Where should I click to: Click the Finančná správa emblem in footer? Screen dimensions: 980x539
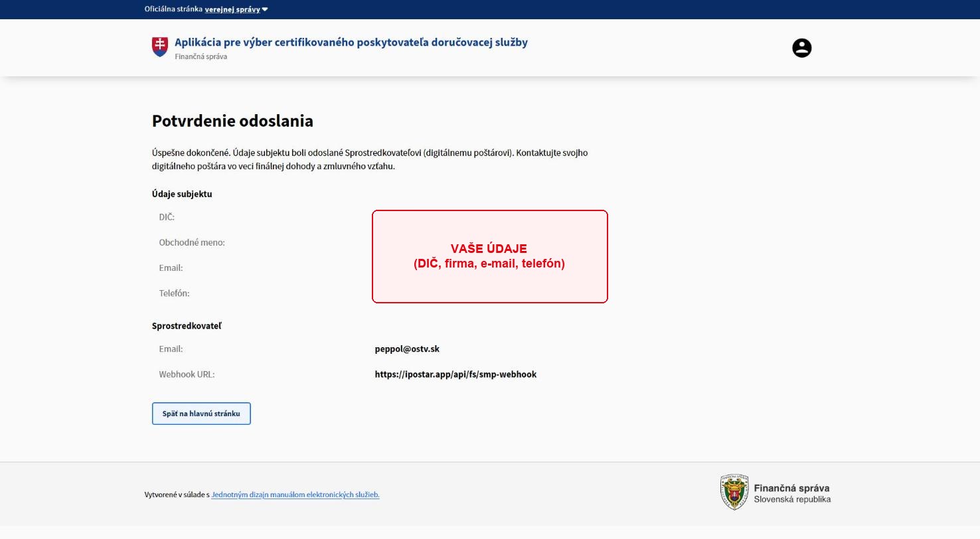(x=734, y=492)
